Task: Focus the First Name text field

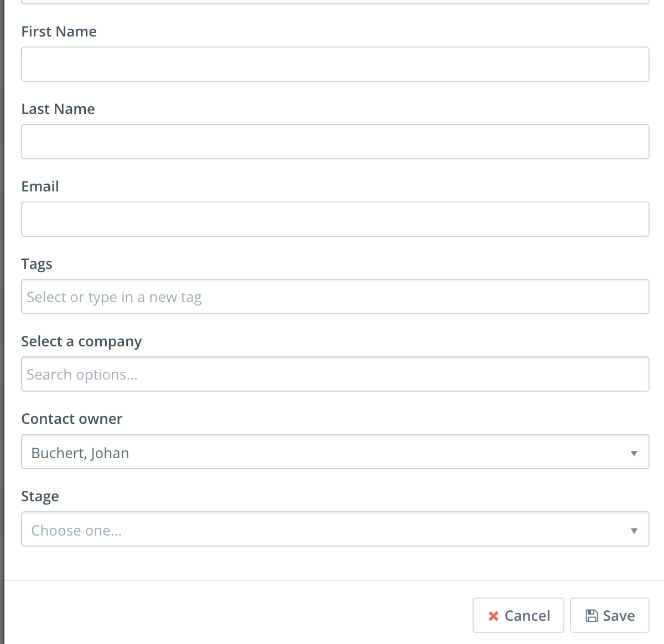Action: (x=335, y=64)
